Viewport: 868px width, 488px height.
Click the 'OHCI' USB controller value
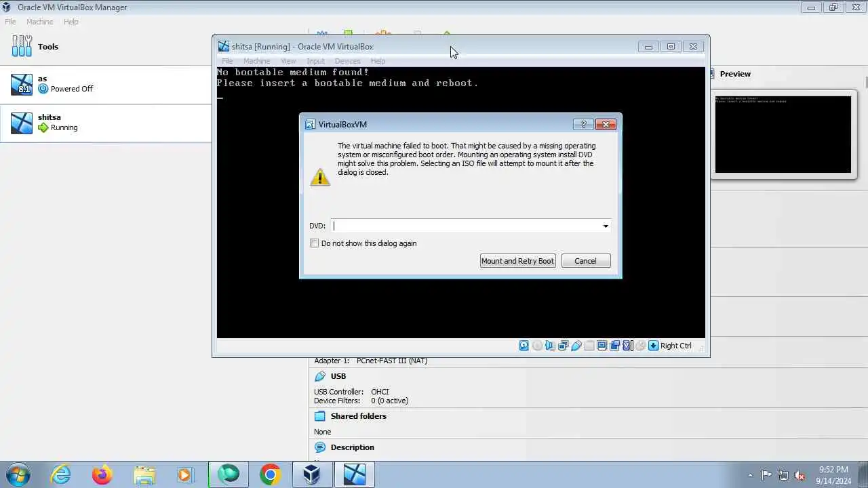[380, 392]
